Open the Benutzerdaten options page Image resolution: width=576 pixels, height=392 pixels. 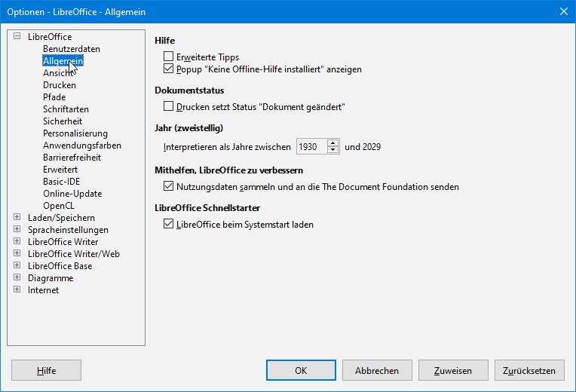tap(72, 49)
